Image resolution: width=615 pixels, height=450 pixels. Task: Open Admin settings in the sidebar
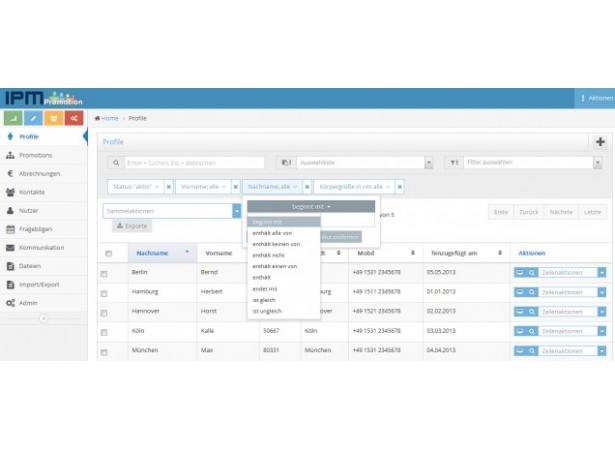[28, 302]
